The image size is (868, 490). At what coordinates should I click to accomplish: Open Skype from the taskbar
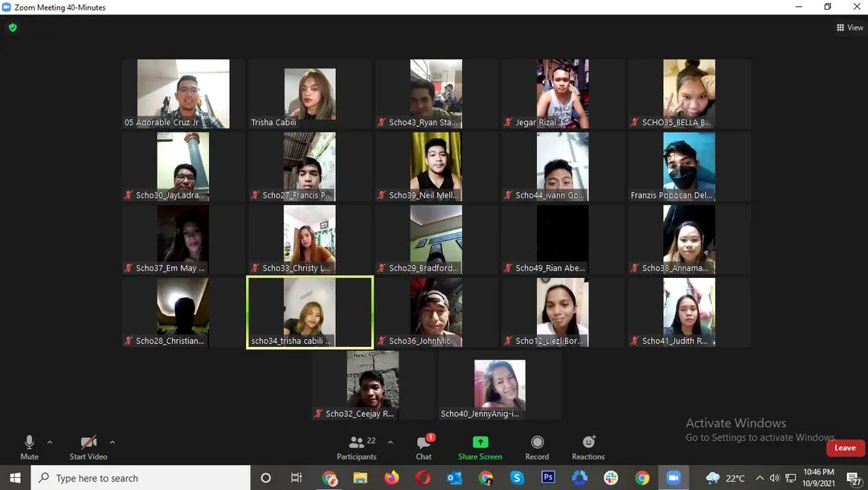click(x=517, y=478)
